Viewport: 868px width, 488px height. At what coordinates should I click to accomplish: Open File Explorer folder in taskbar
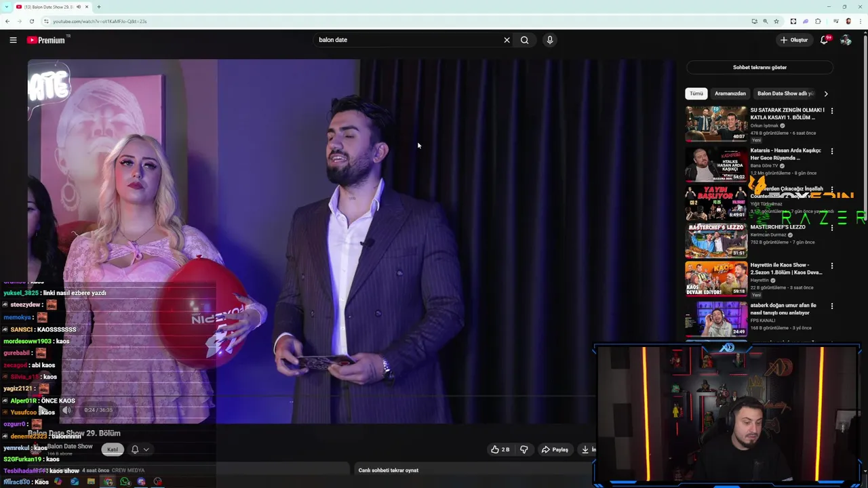[91, 482]
